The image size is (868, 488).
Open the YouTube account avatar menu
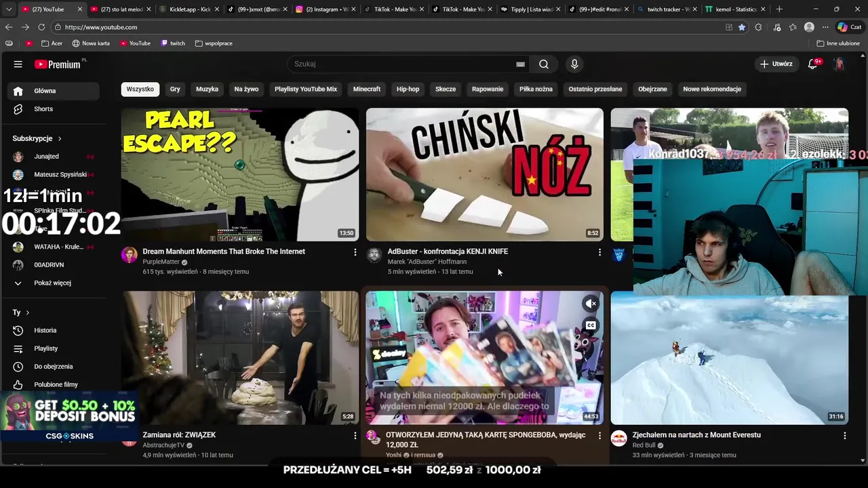(840, 64)
